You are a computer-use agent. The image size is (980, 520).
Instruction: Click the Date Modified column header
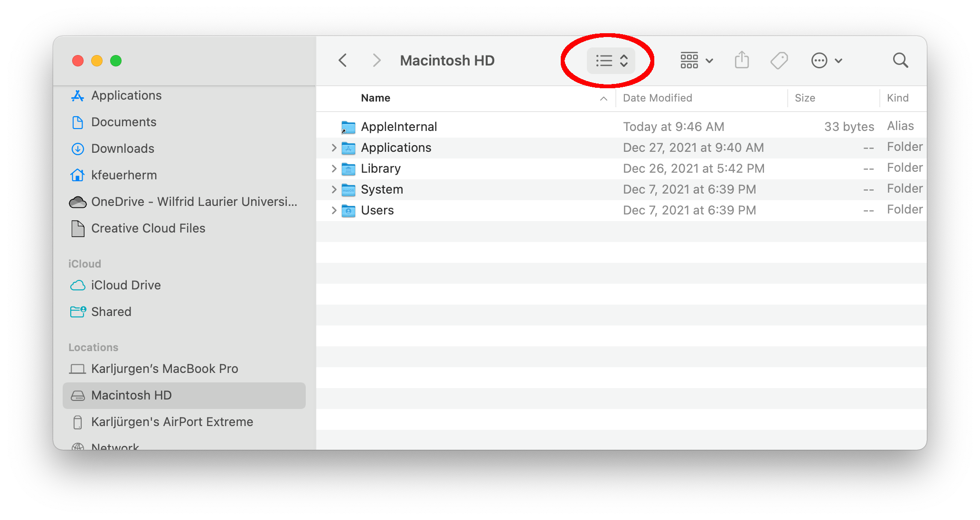click(x=657, y=98)
